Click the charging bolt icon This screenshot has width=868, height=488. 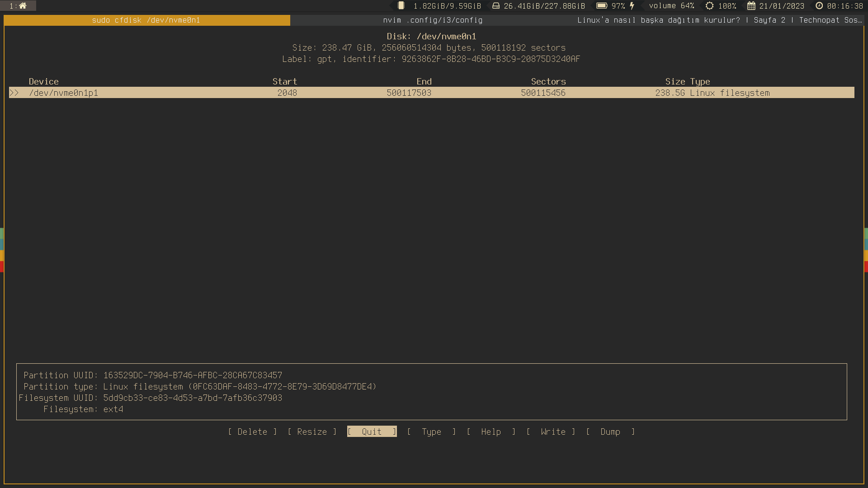pyautogui.click(x=632, y=6)
